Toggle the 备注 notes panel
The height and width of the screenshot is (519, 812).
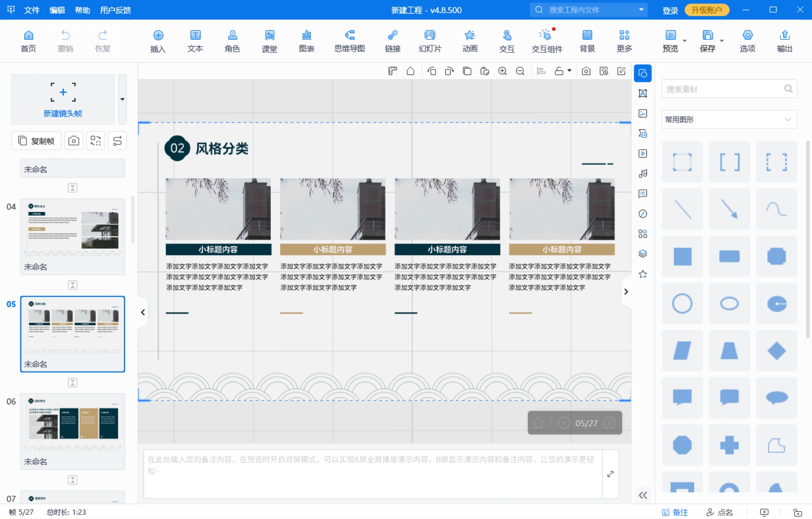click(x=675, y=512)
